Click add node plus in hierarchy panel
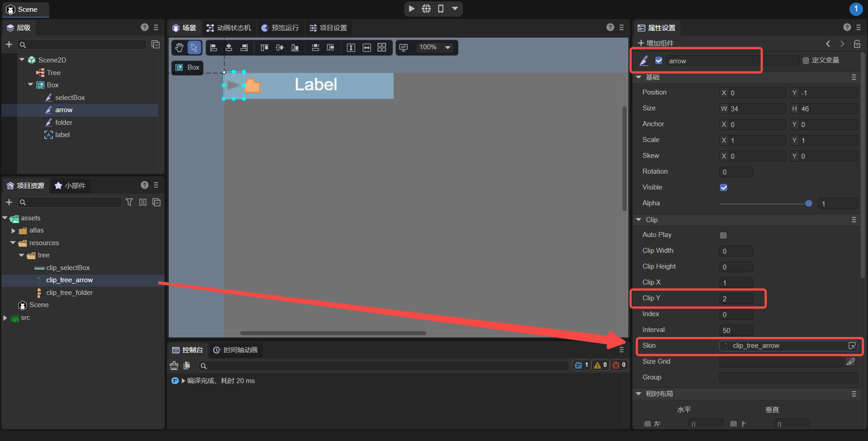The image size is (868, 441). 9,44
